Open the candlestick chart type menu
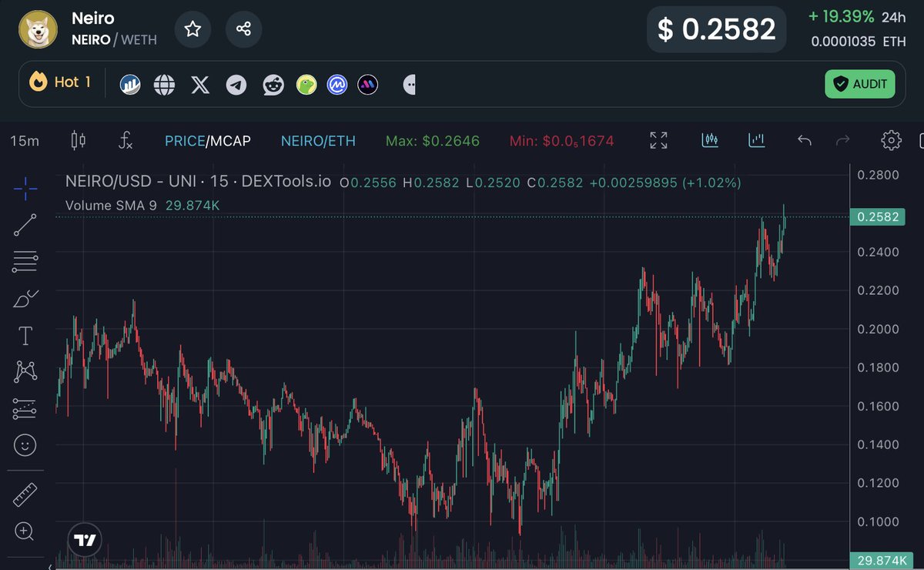This screenshot has height=570, width=924. click(78, 140)
